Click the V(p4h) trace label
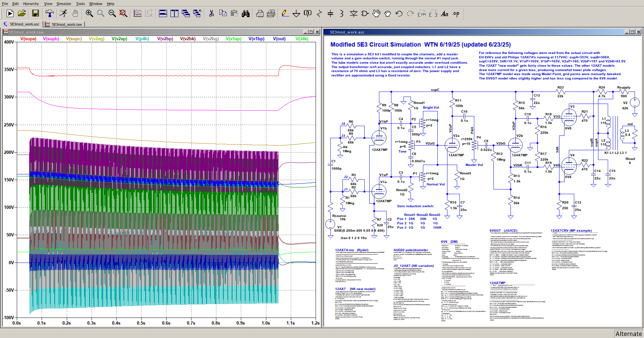 [142, 39]
